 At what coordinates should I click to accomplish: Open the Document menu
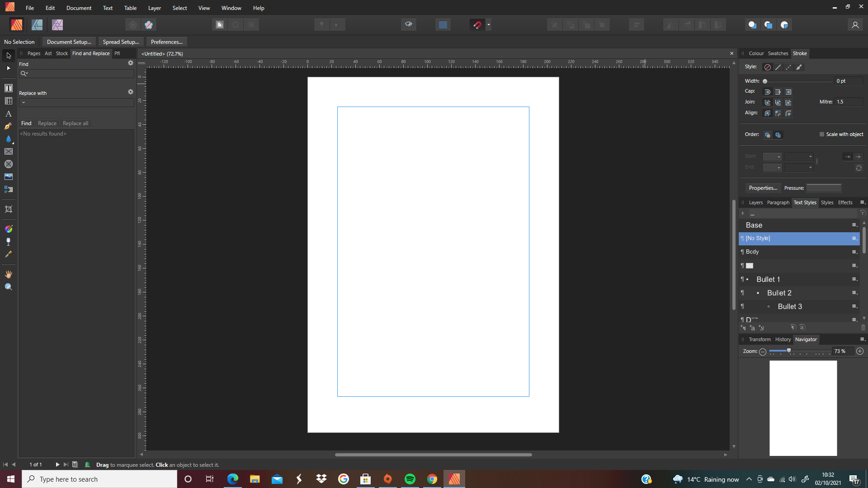click(79, 8)
